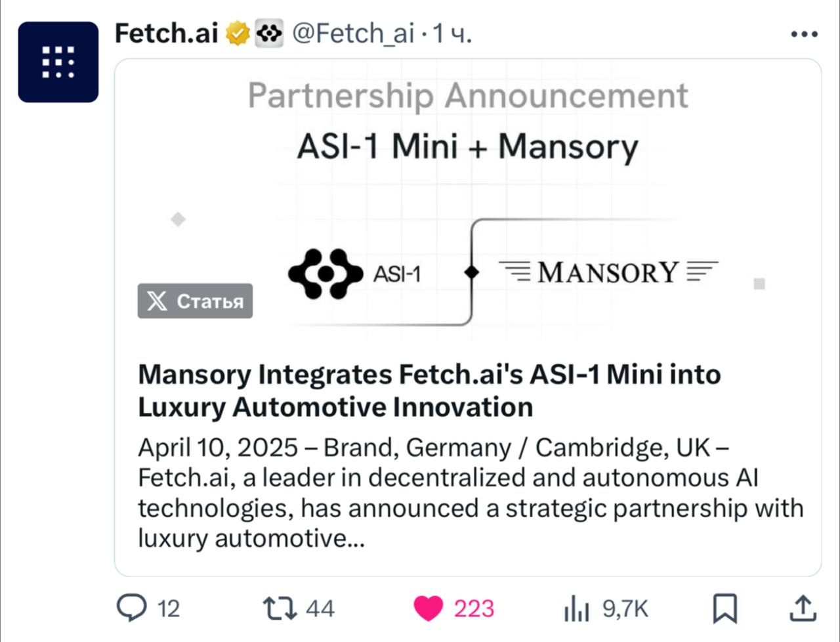Click the article preview text dated April 10, 2025
840x642 pixels.
[471, 492]
